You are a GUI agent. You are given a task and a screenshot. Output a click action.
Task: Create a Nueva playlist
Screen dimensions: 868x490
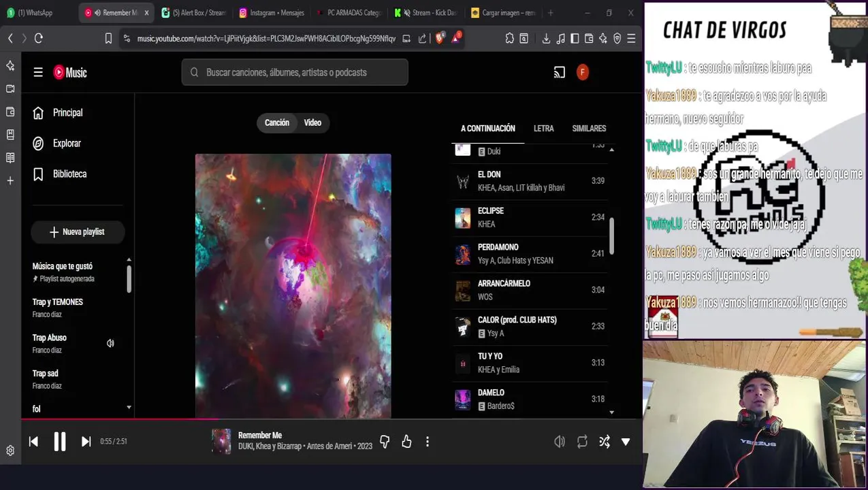pyautogui.click(x=77, y=232)
